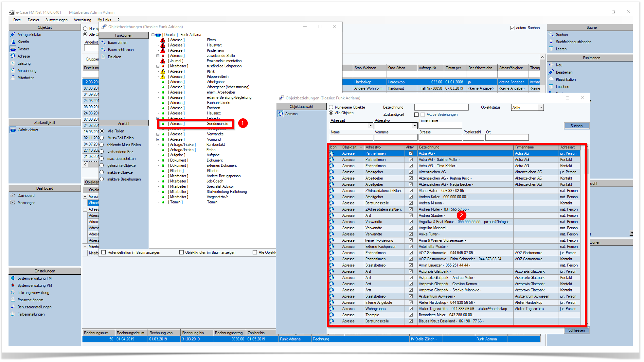Toggle Zuständigkeit checkbox
This screenshot has height=362, width=644.
[x=416, y=114]
